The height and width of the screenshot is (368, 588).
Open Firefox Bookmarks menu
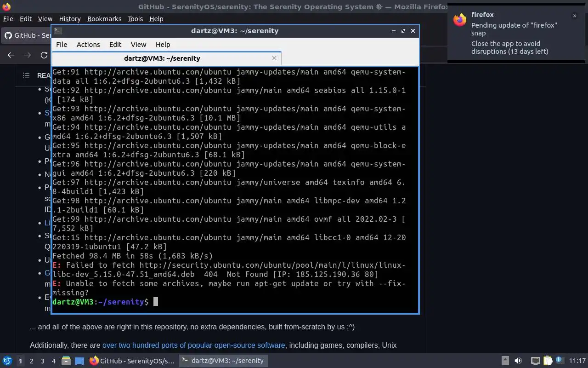click(x=104, y=19)
